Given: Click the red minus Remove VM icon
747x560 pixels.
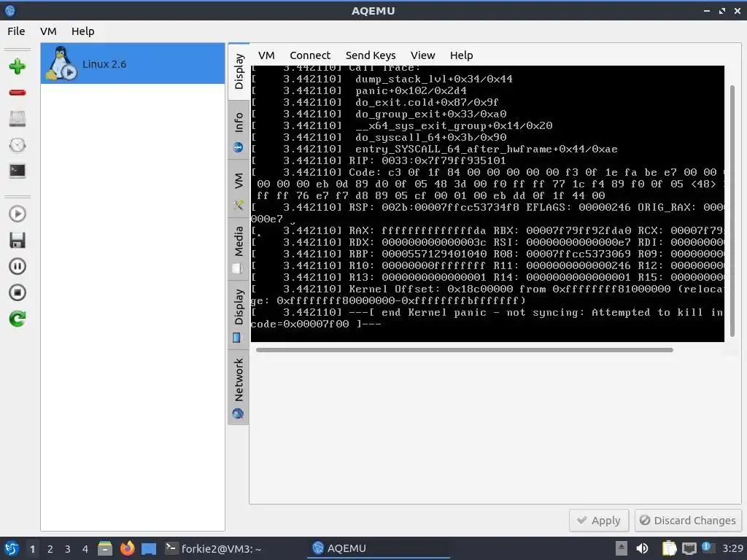Looking at the screenshot, I should point(18,93).
